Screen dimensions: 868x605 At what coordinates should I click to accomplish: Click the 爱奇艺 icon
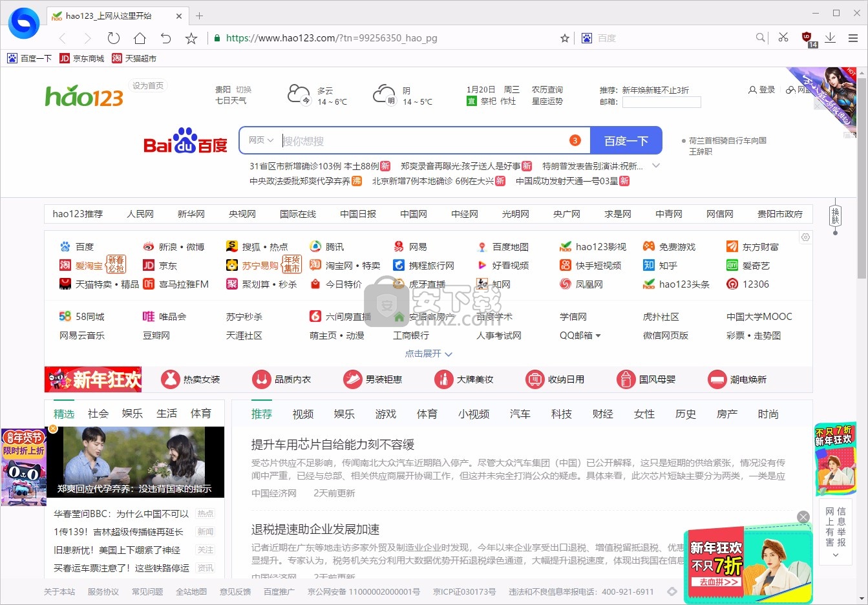point(732,265)
